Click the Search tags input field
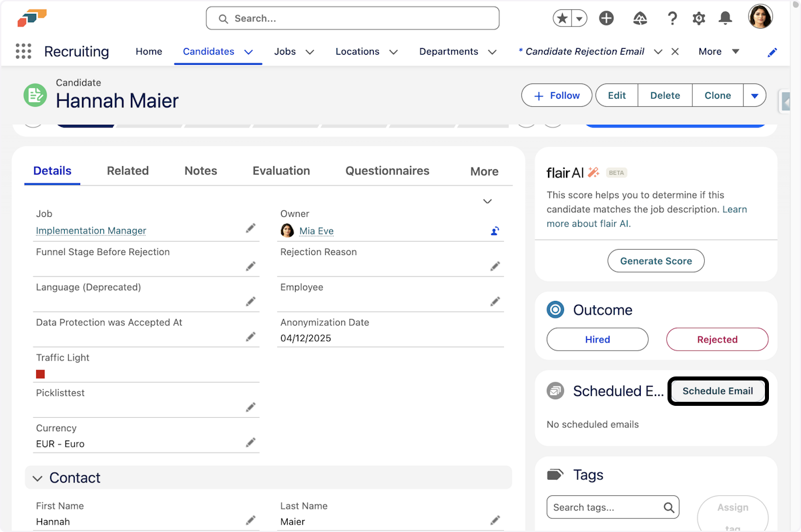Viewport: 801px width, 532px height. (604, 507)
